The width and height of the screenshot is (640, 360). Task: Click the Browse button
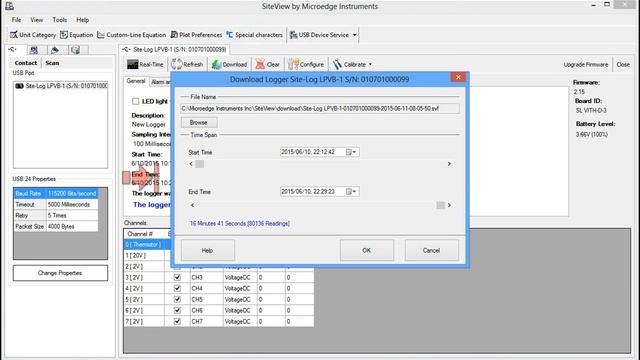point(199,122)
